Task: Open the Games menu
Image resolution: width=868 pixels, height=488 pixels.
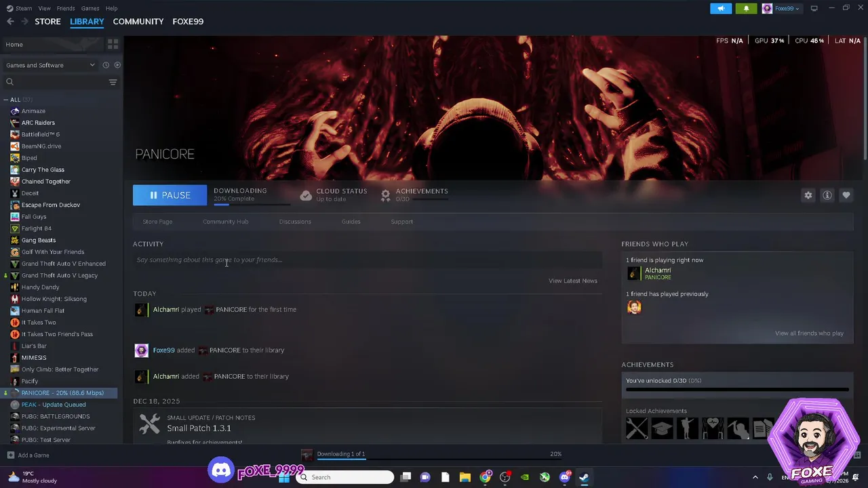Action: (90, 8)
